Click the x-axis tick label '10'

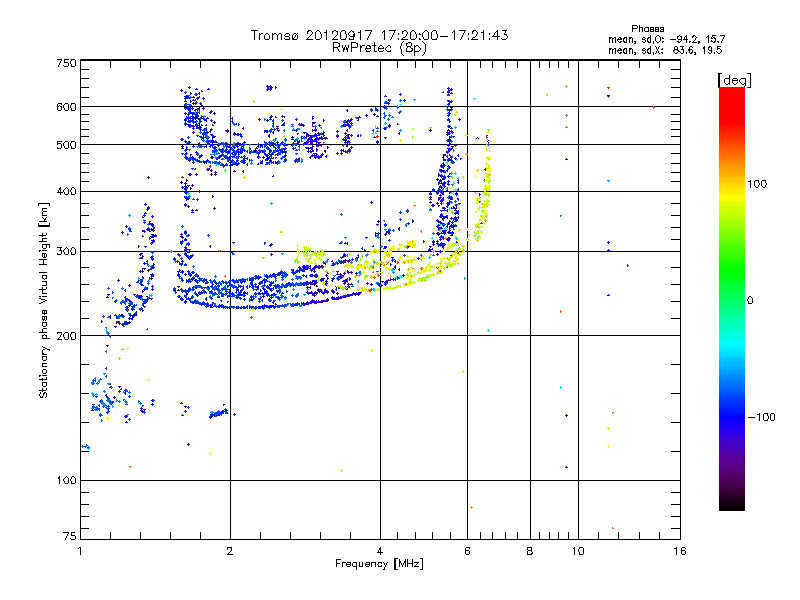pos(578,551)
